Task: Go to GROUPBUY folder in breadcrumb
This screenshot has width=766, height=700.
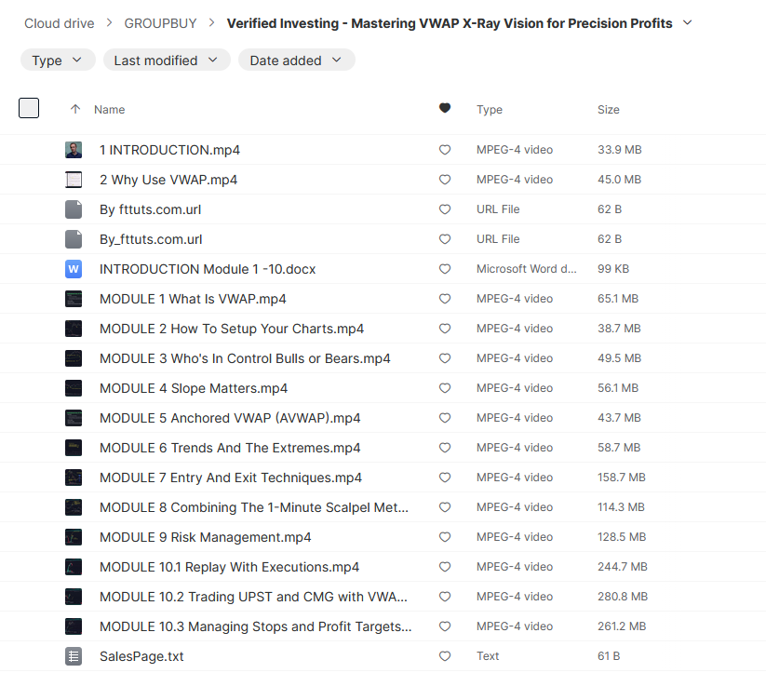Action: [160, 23]
